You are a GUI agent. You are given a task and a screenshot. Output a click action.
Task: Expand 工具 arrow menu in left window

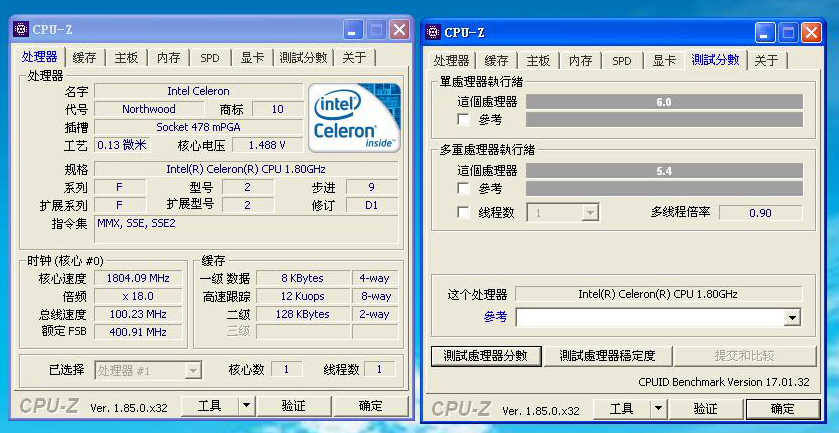click(x=246, y=406)
